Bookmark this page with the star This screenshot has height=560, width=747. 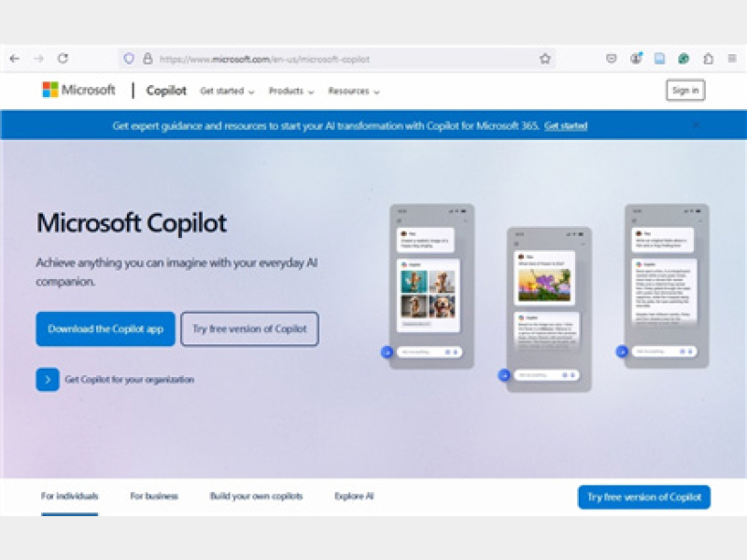(x=545, y=59)
